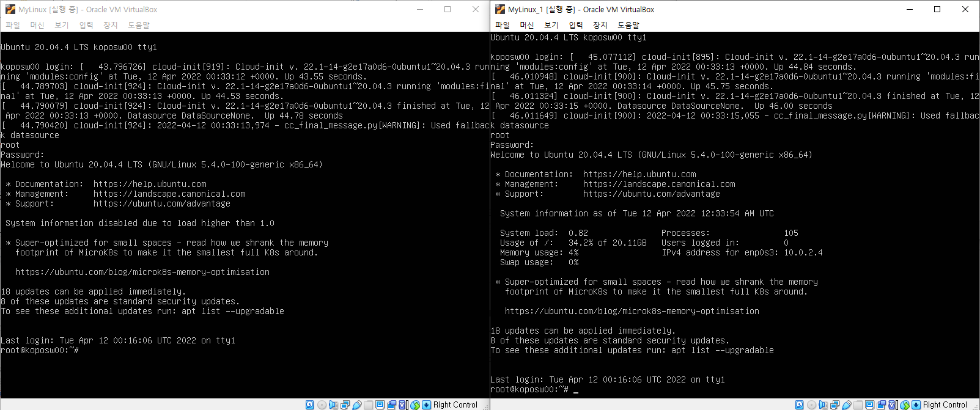Click hard disk activity icon in MyLinux_1 window
Viewport: 980px width, 410px height.
pos(800,405)
